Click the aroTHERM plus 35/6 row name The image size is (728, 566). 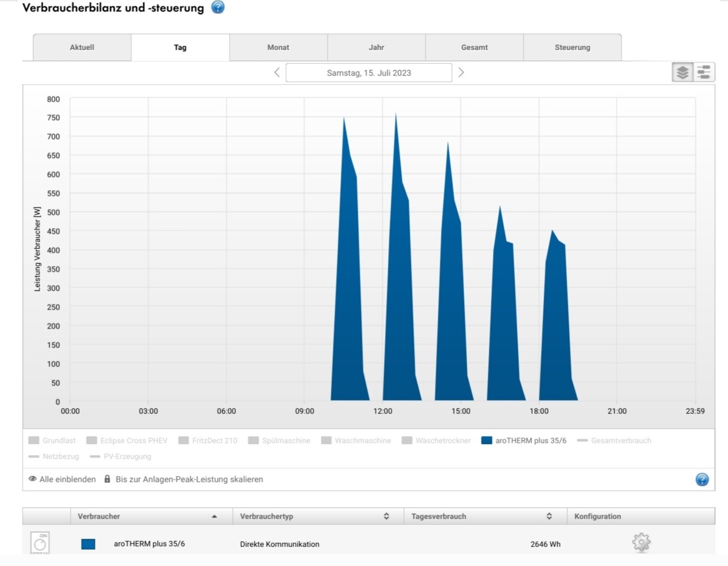(x=149, y=544)
